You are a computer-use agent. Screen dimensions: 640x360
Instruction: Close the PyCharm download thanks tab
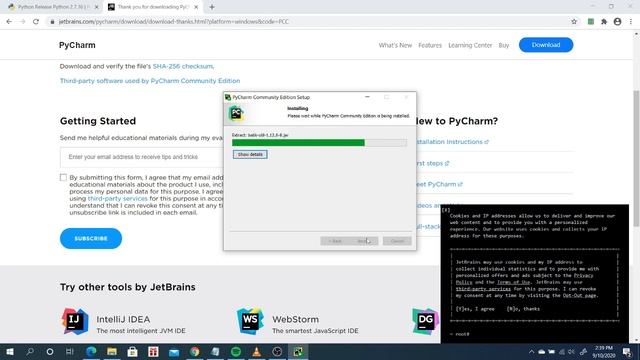click(x=196, y=7)
